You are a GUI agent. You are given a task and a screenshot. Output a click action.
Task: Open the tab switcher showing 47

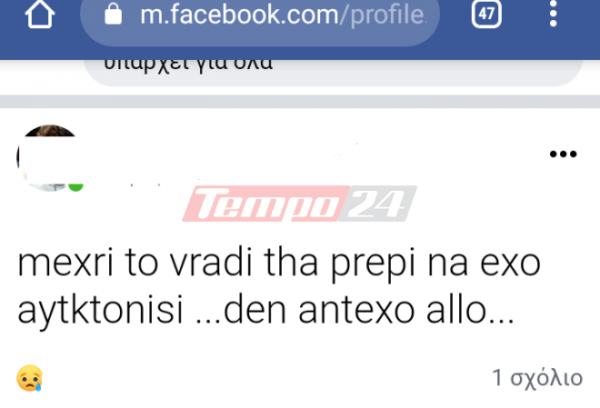486,14
